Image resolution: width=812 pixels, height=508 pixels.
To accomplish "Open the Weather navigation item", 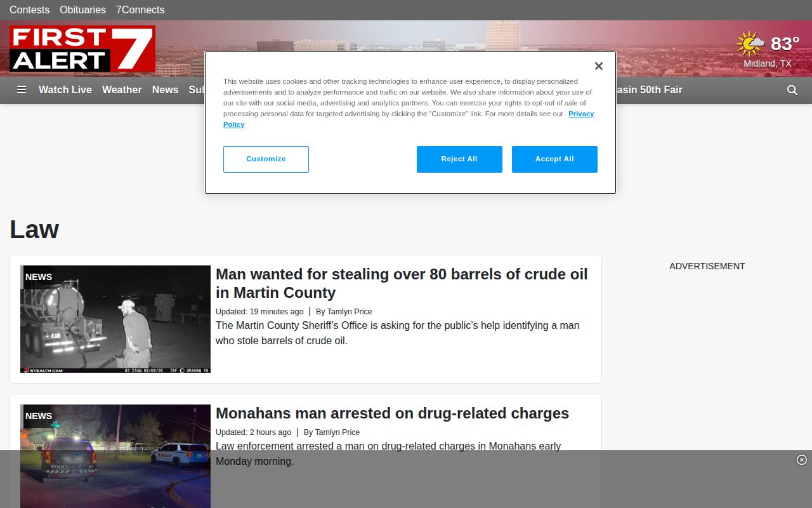I will click(122, 90).
